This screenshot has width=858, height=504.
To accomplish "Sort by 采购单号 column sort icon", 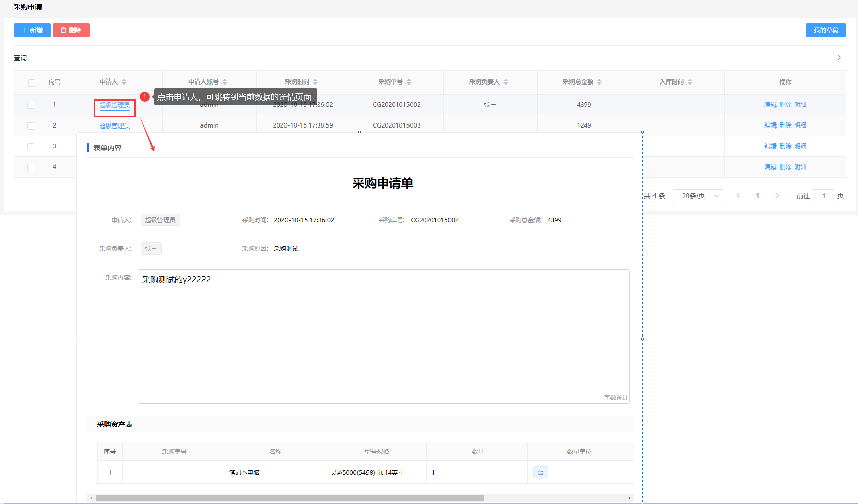I will (409, 82).
